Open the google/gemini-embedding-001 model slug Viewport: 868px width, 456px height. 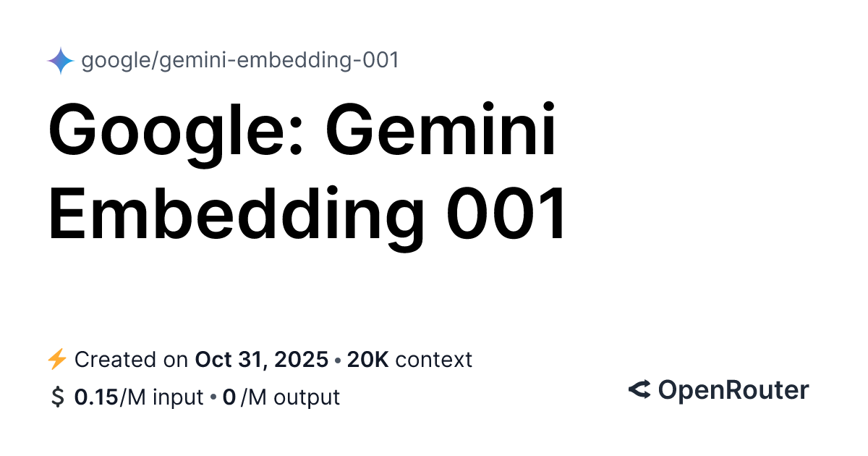tap(239, 61)
